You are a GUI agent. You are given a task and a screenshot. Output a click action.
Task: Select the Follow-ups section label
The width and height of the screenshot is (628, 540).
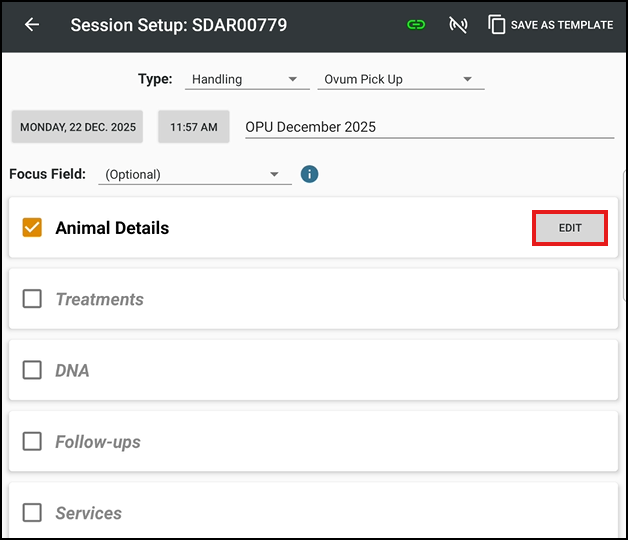[x=98, y=442]
